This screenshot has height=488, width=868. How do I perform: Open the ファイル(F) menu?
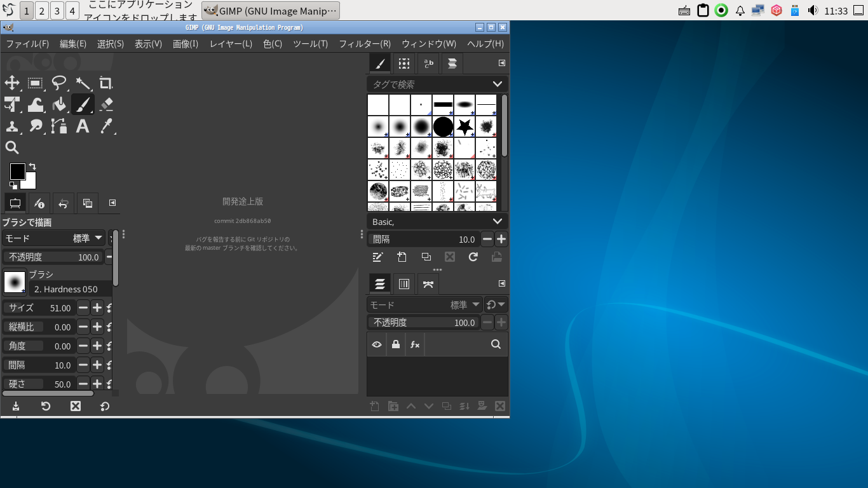(x=27, y=44)
